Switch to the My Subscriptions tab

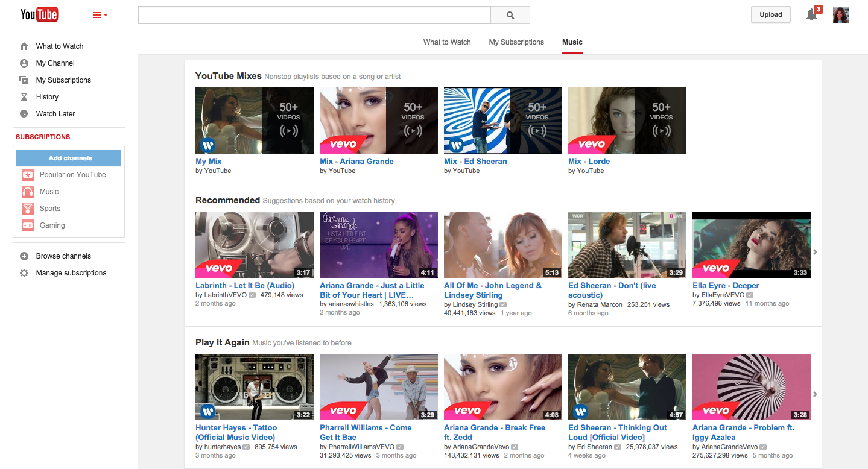[x=516, y=42]
